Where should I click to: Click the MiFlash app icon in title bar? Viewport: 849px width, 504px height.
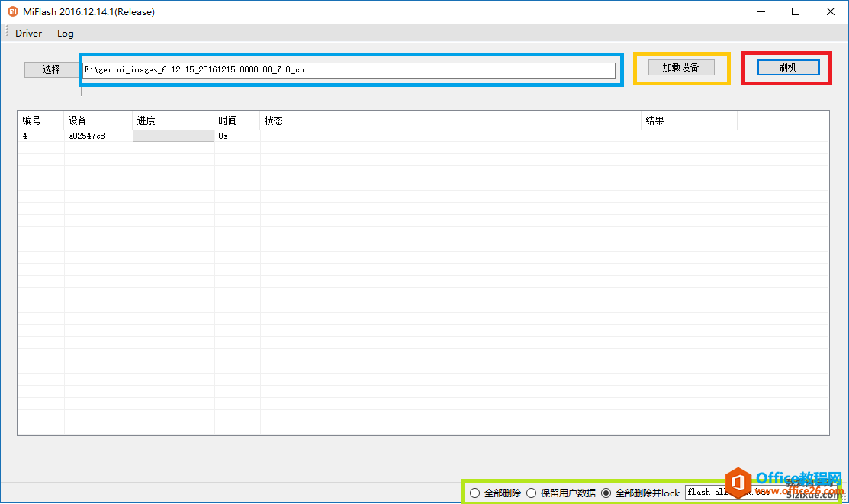point(12,11)
